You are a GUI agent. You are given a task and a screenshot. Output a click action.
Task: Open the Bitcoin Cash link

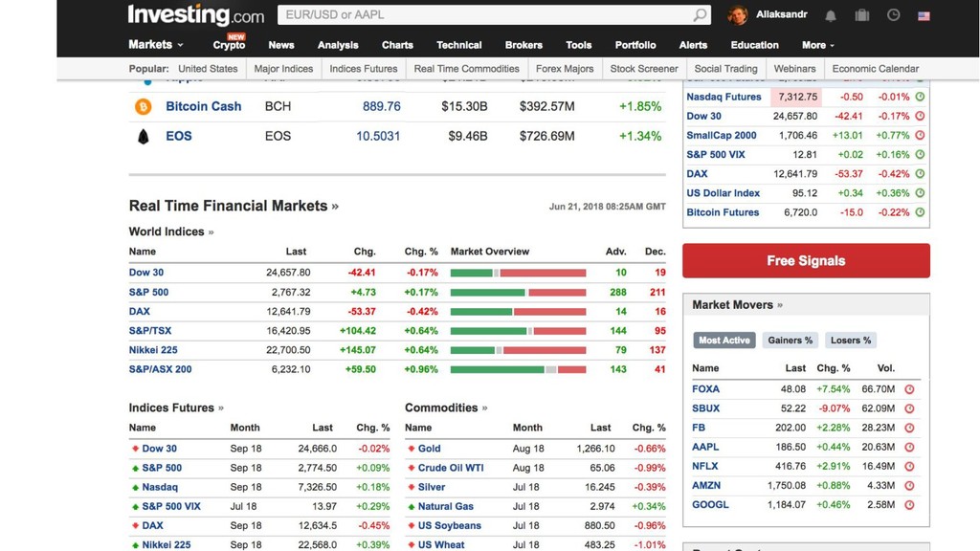tap(204, 106)
